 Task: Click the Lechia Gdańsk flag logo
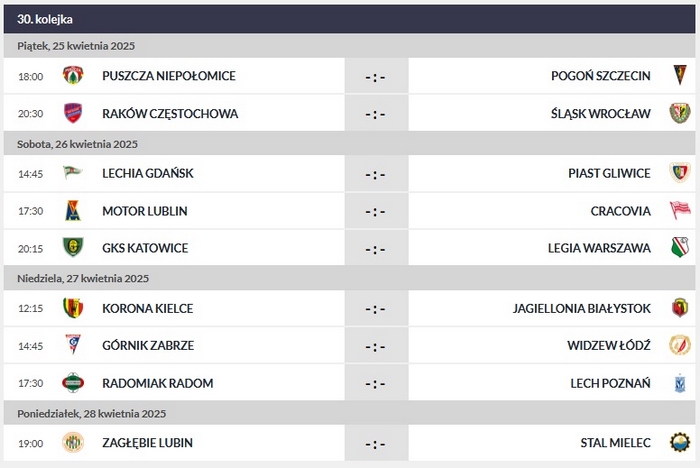pyautogui.click(x=72, y=173)
